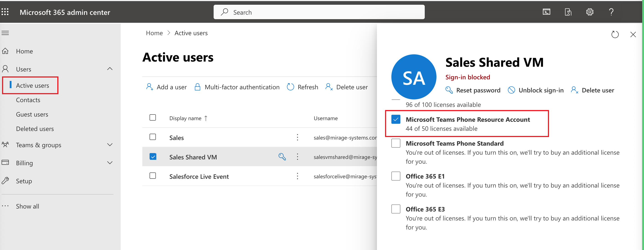Open Settings gear in the header
Screen dimensions: 644x250
tap(589, 12)
